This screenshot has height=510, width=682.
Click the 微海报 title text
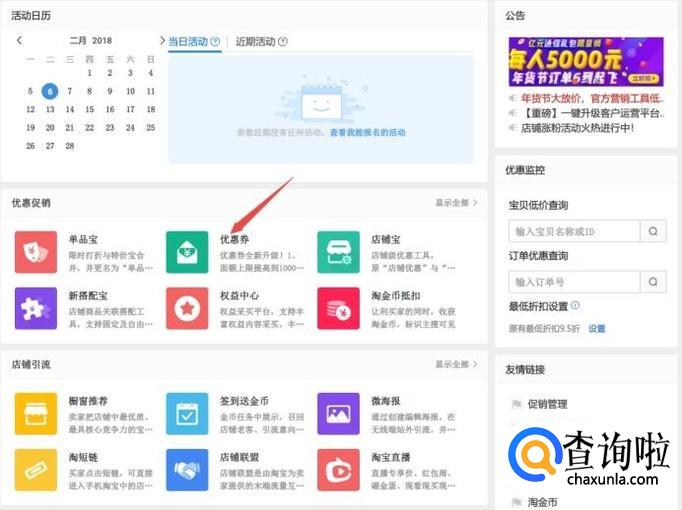[386, 401]
